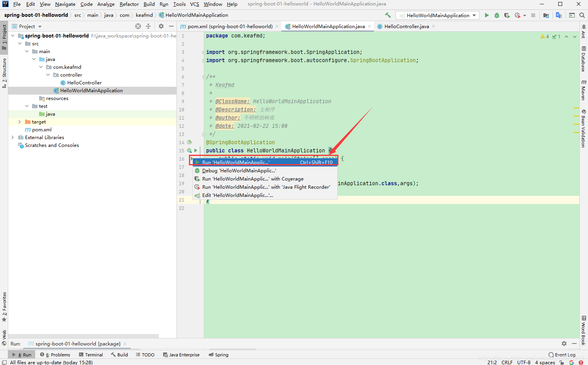The width and height of the screenshot is (588, 365).
Task: Expand the target folder
Action: coord(20,122)
